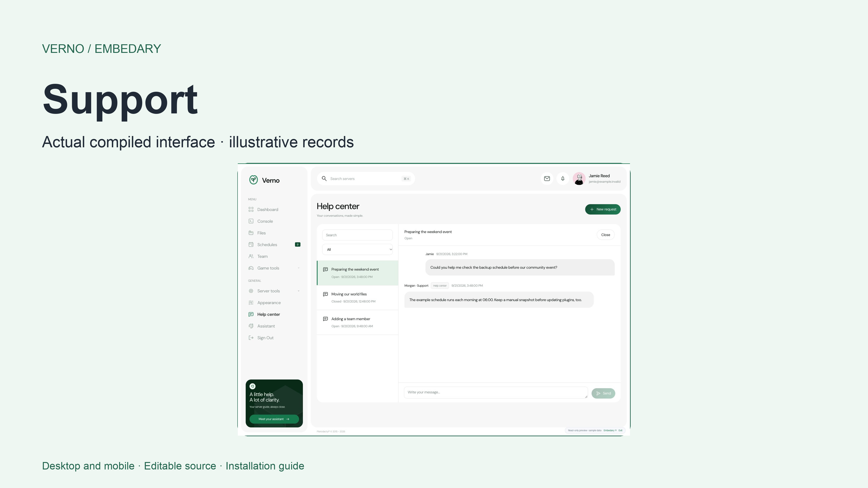Click the Write your message text area
The height and width of the screenshot is (488, 868).
point(496,393)
